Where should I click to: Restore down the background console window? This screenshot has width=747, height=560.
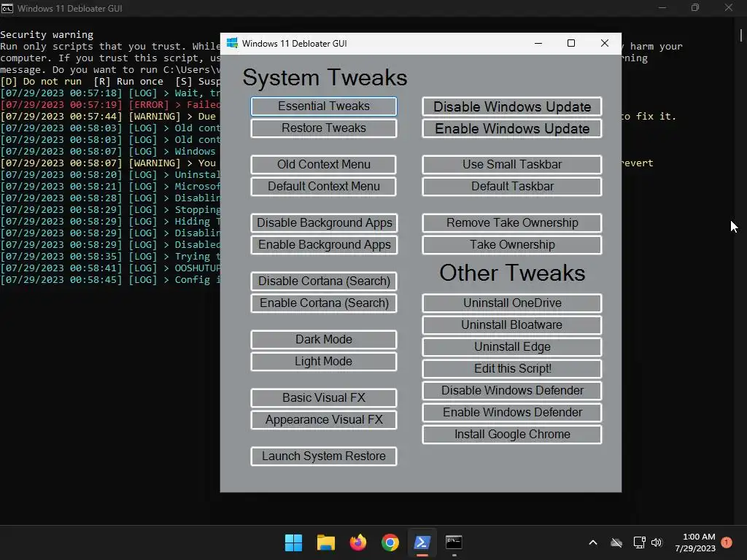[695, 7]
